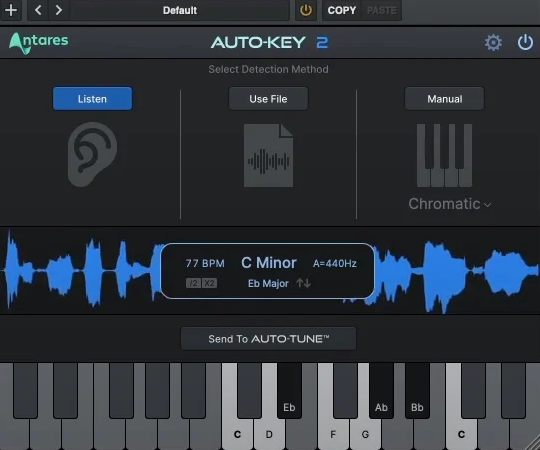This screenshot has height=450, width=540.
Task: Click the G piano key
Action: 365,435
